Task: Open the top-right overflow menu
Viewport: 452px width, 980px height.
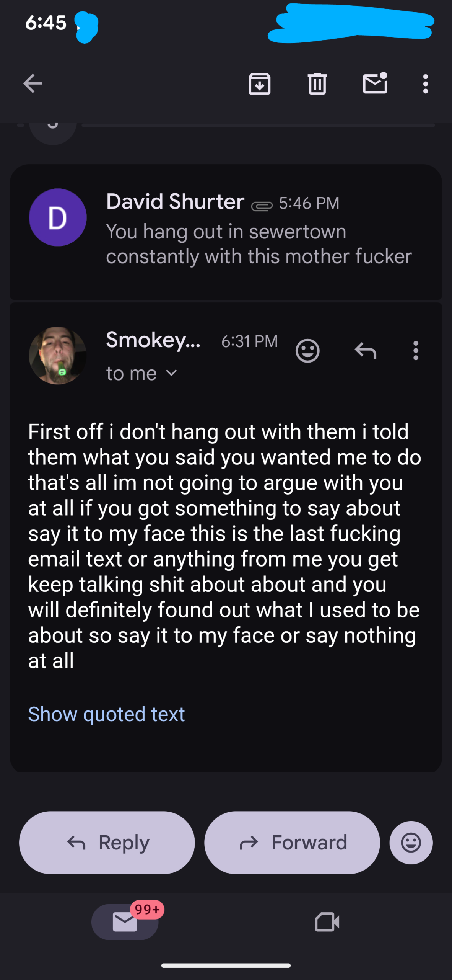Action: coord(425,83)
